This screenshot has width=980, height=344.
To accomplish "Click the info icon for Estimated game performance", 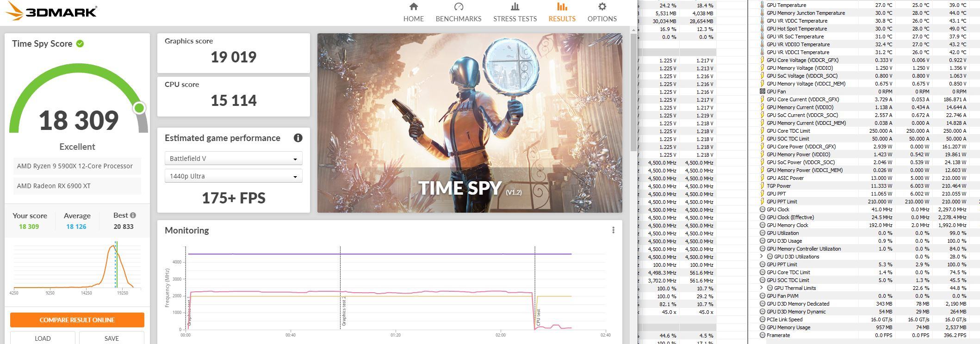I will tap(298, 138).
